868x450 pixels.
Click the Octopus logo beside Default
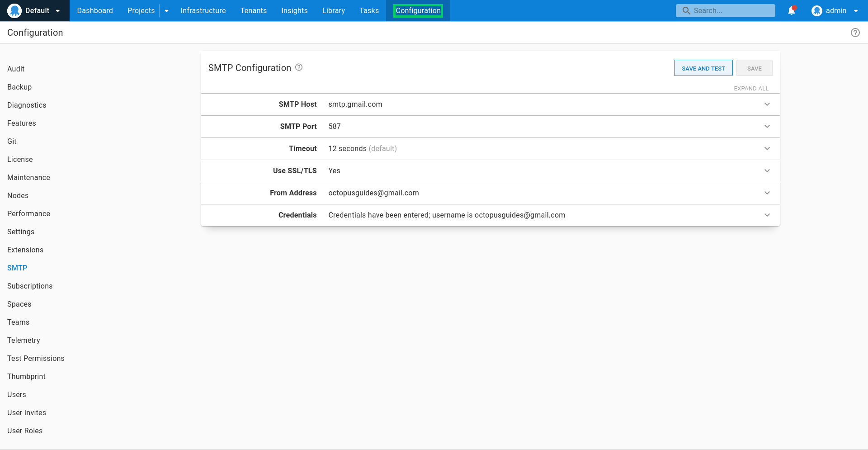(14, 10)
